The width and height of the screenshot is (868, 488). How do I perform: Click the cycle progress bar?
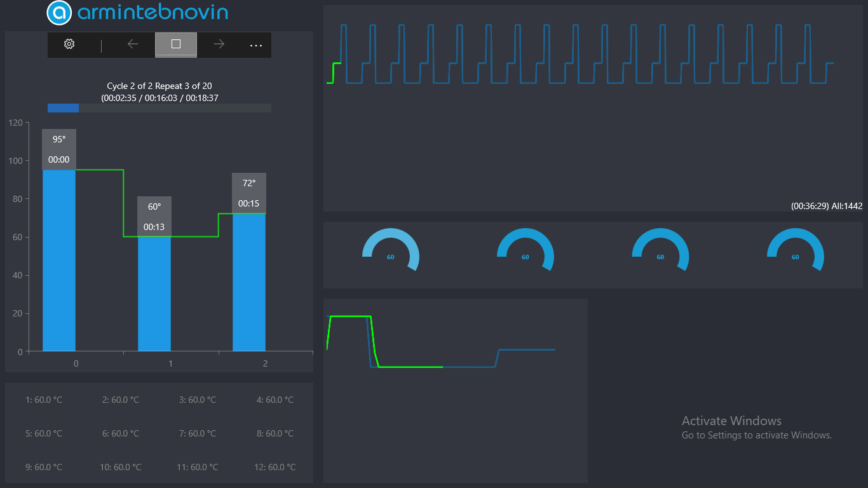point(159,108)
